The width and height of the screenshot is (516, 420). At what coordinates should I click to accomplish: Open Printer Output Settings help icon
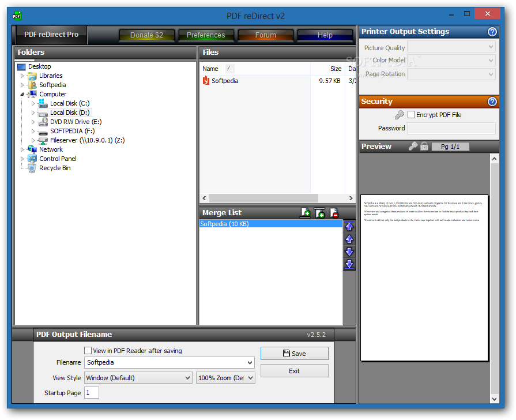pyautogui.click(x=492, y=32)
